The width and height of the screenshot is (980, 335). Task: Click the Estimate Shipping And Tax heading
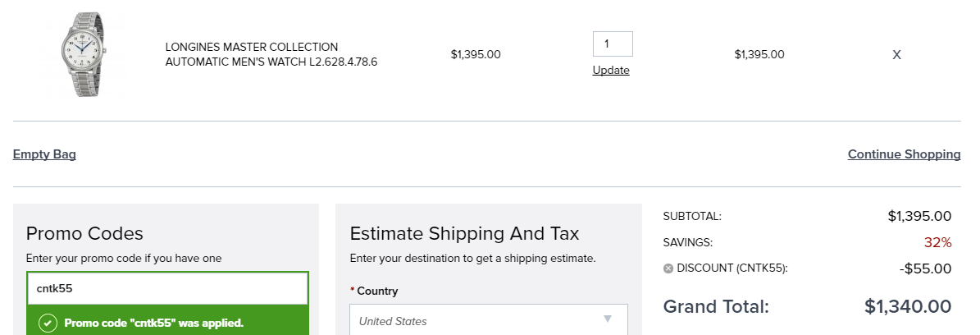[464, 233]
